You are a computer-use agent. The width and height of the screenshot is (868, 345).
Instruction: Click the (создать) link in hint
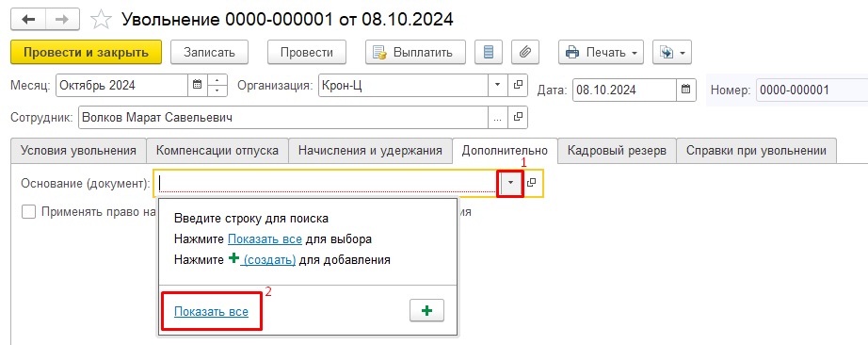(269, 259)
